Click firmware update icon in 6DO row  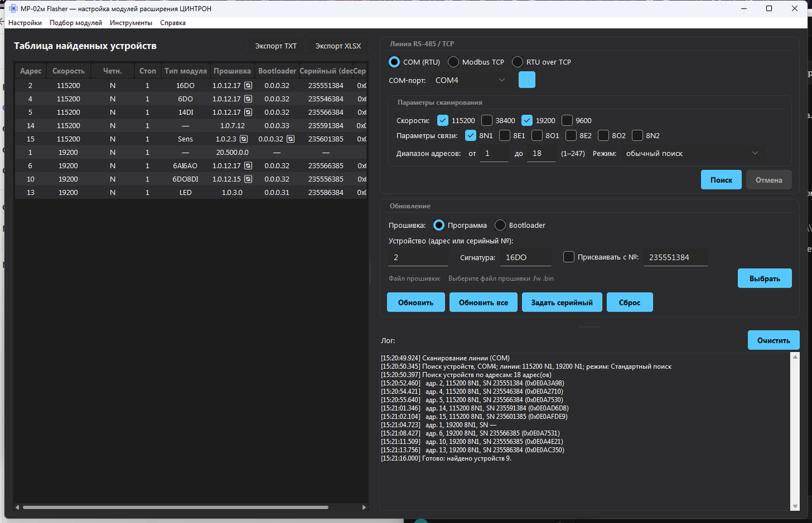pyautogui.click(x=248, y=99)
